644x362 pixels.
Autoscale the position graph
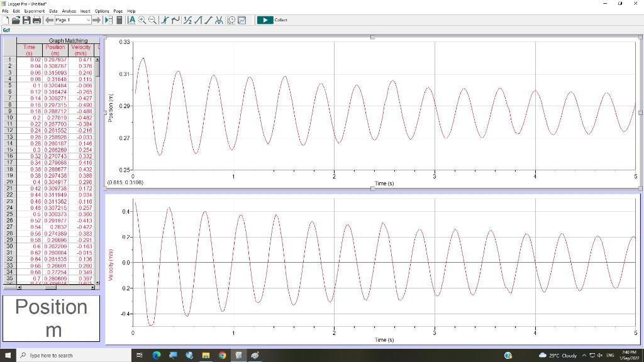click(x=132, y=20)
